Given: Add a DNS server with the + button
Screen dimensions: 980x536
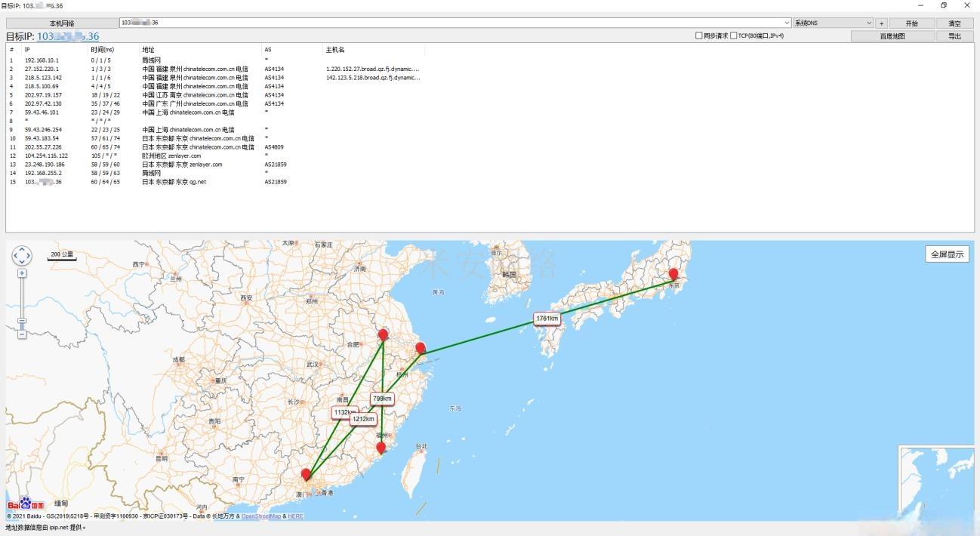Looking at the screenshot, I should pyautogui.click(x=881, y=23).
